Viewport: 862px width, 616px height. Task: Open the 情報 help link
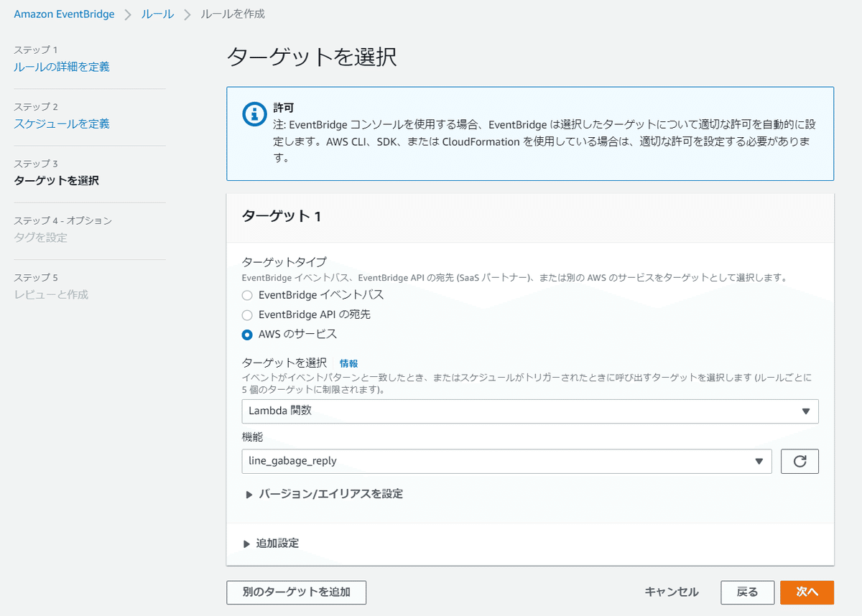(x=349, y=363)
